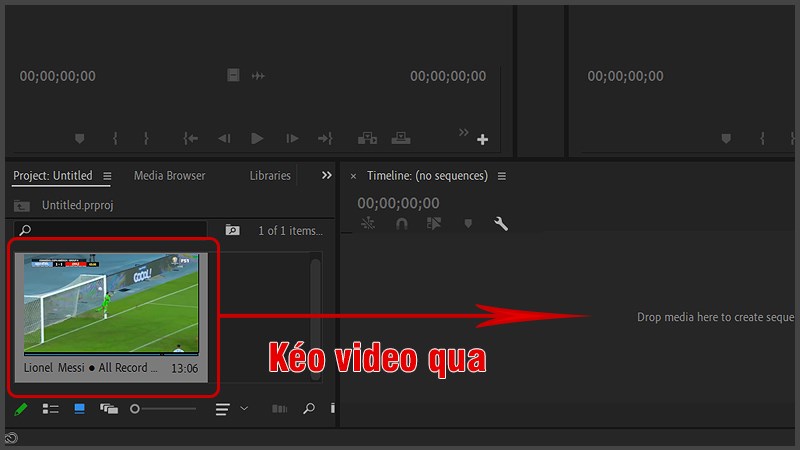
Task: Add Marker in Timeline
Action: (468, 223)
